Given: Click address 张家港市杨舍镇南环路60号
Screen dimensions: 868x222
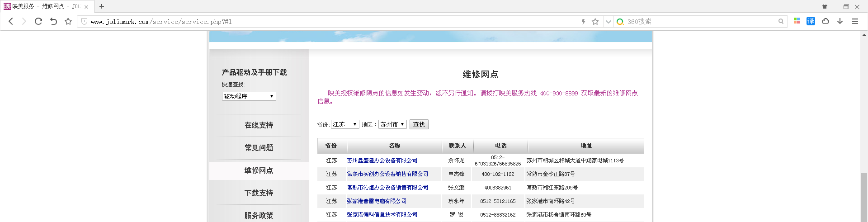Looking at the screenshot, I should 559,215.
